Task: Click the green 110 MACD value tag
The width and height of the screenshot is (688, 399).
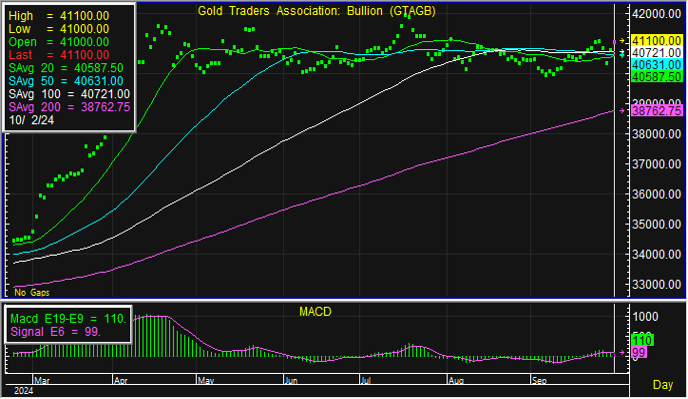Action: [642, 340]
